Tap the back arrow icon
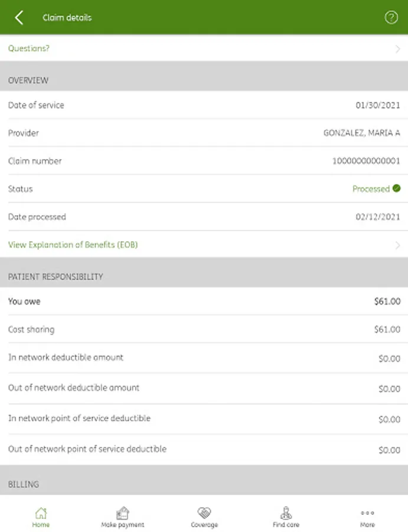Image resolution: width=408 pixels, height=532 pixels. click(x=19, y=18)
